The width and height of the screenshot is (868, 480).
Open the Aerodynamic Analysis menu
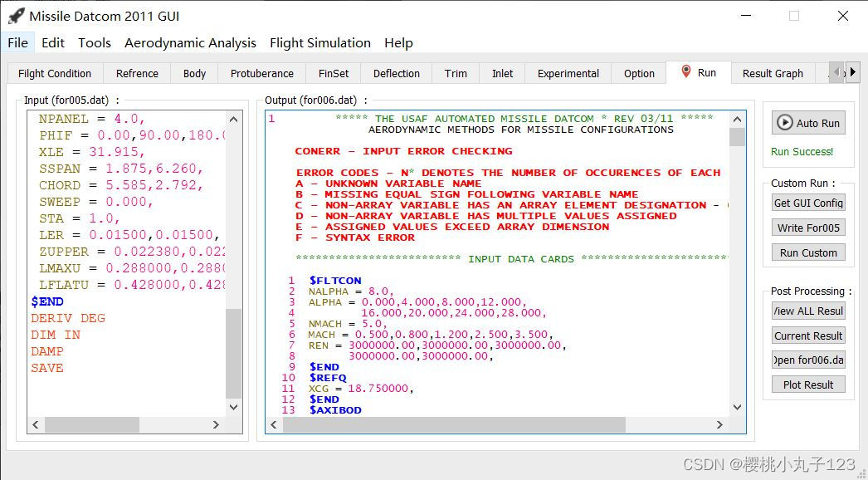pos(190,42)
